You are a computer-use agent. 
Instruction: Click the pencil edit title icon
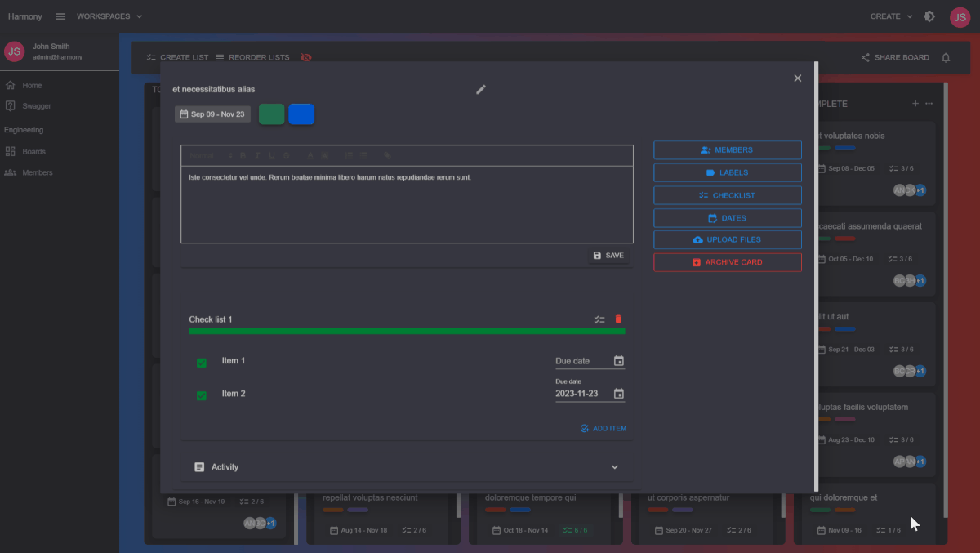coord(481,89)
